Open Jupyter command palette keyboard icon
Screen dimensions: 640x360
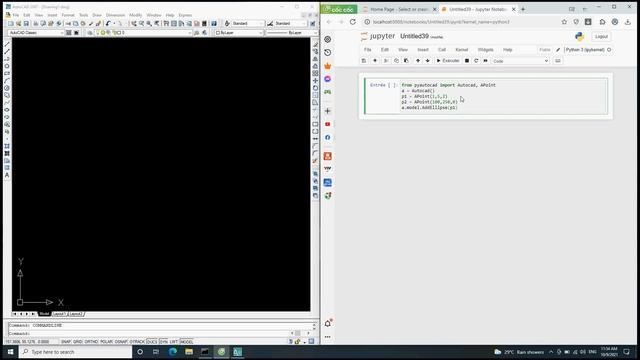pyautogui.click(x=558, y=61)
